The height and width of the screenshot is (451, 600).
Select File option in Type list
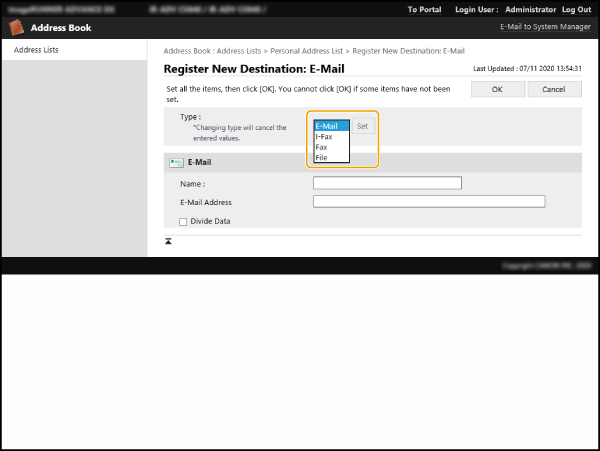click(322, 158)
